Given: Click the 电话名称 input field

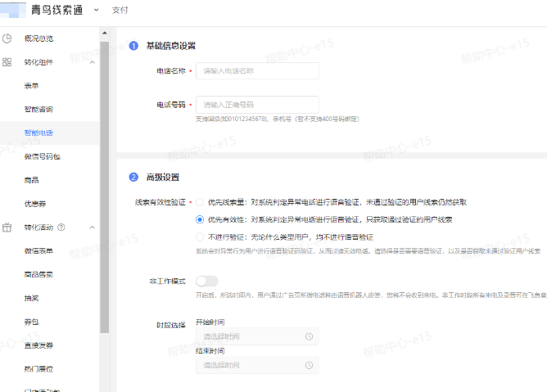Looking at the screenshot, I should (x=257, y=71).
